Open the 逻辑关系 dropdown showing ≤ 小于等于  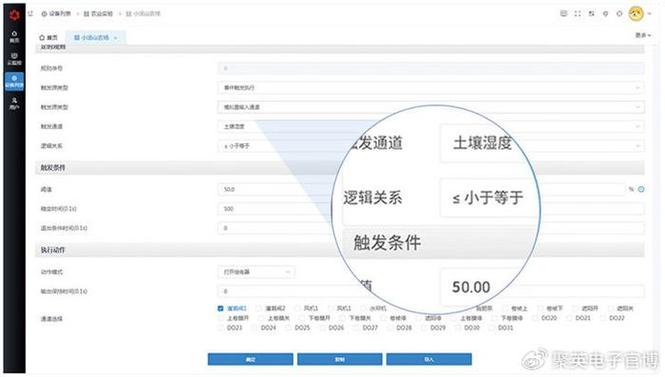click(x=431, y=146)
